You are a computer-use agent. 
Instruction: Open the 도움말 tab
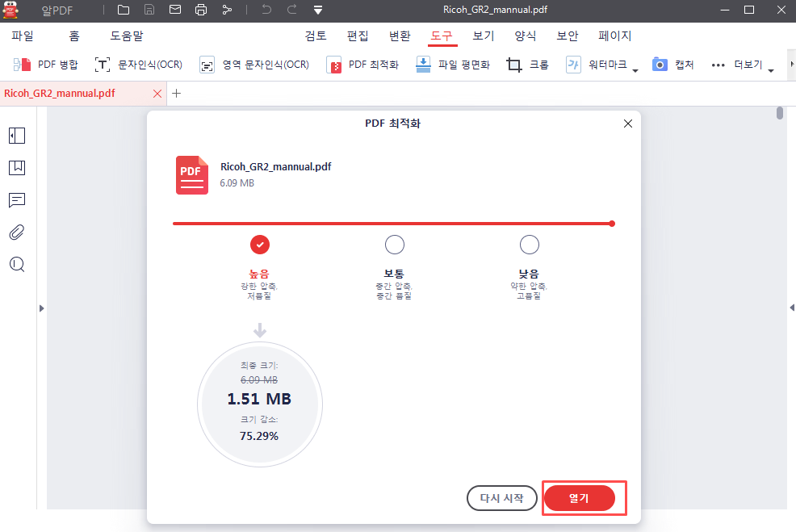[x=127, y=36]
